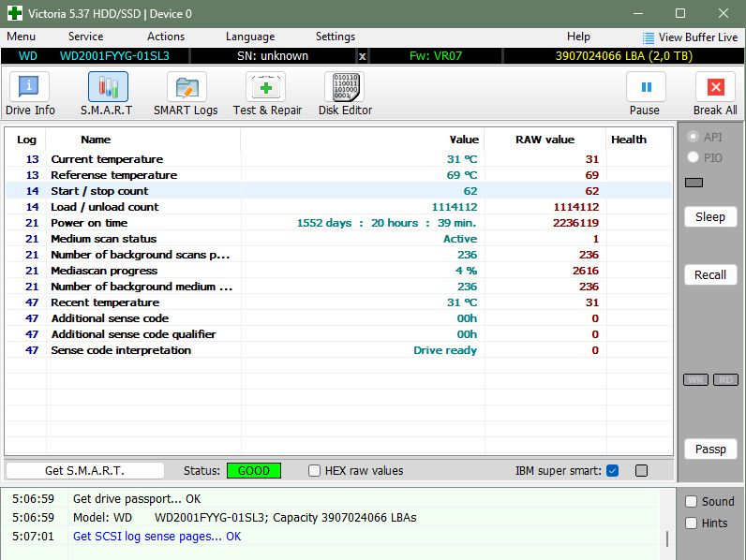The width and height of the screenshot is (746, 560).
Task: Uncheck the IBM super smart checkbox
Action: [613, 471]
